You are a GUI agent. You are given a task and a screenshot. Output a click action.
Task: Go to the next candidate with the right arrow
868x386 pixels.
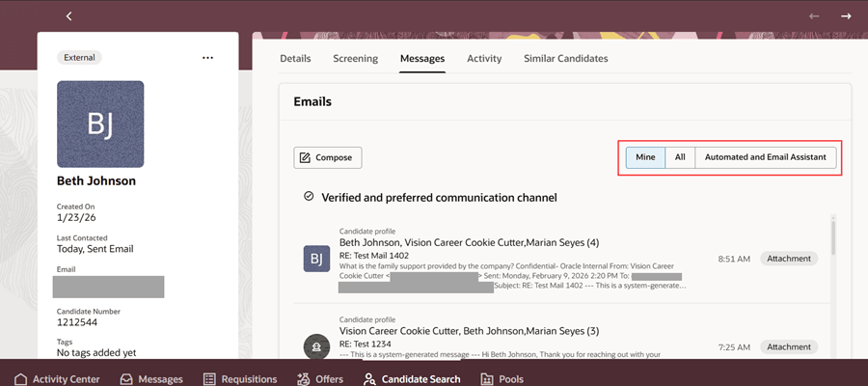click(x=846, y=16)
